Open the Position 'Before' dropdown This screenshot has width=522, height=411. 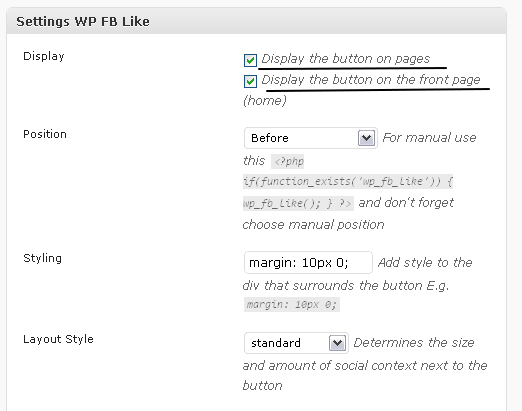pyautogui.click(x=311, y=138)
